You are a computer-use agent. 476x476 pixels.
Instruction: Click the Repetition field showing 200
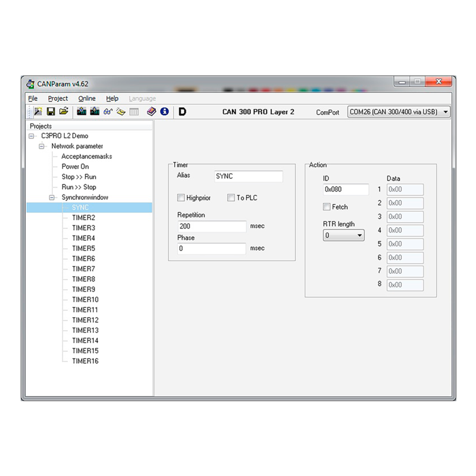(212, 226)
